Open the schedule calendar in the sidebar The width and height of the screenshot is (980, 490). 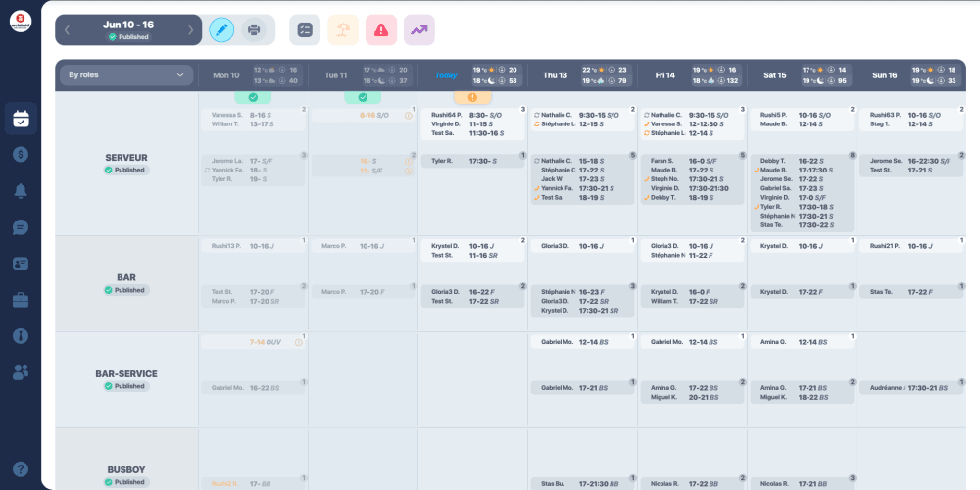pyautogui.click(x=21, y=119)
